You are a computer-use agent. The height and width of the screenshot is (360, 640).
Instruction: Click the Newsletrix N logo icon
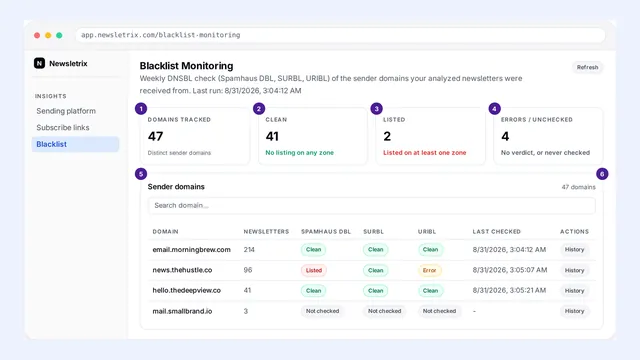[40, 63]
